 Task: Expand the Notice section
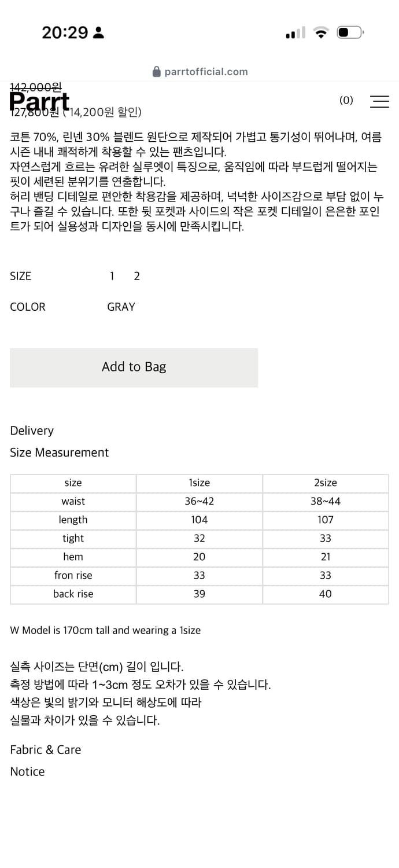[x=27, y=771]
